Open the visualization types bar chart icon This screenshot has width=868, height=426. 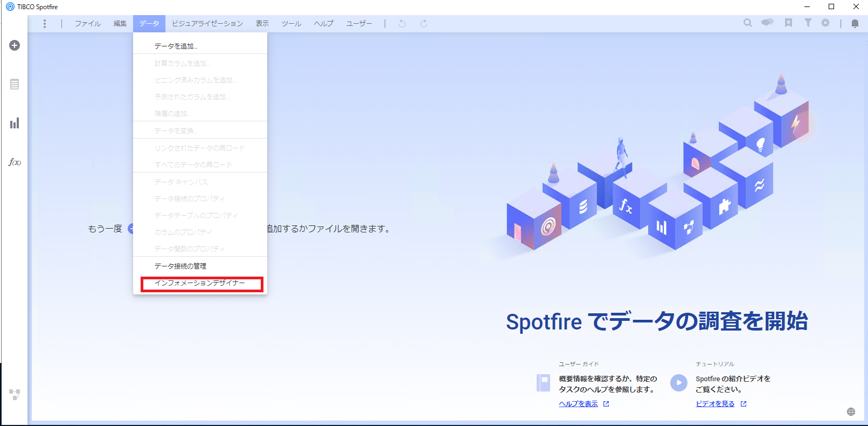(x=15, y=123)
